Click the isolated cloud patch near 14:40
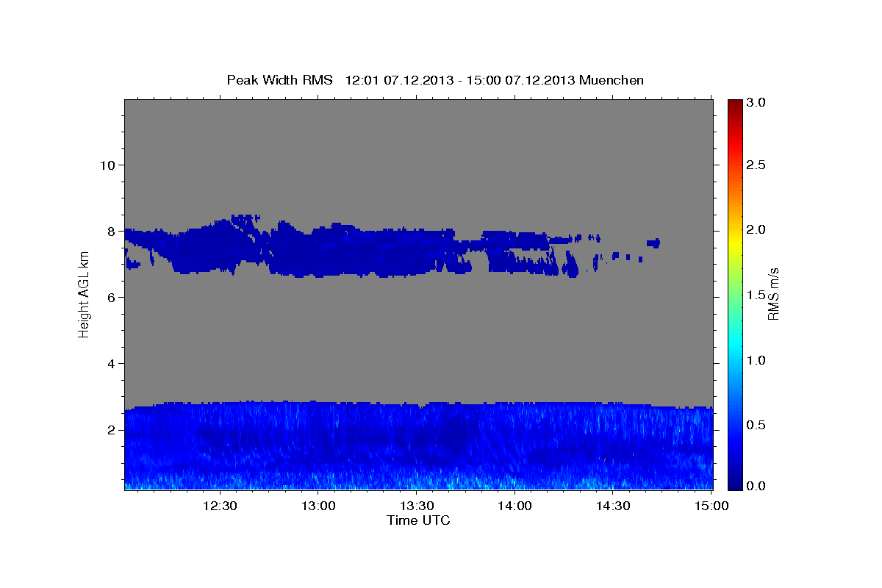 coord(653,243)
